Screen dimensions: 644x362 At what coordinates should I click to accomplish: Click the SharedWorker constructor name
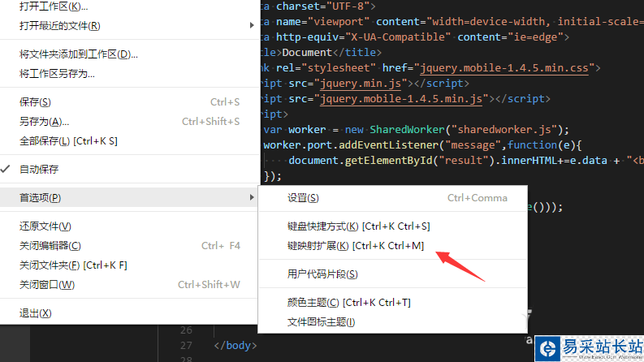point(407,130)
